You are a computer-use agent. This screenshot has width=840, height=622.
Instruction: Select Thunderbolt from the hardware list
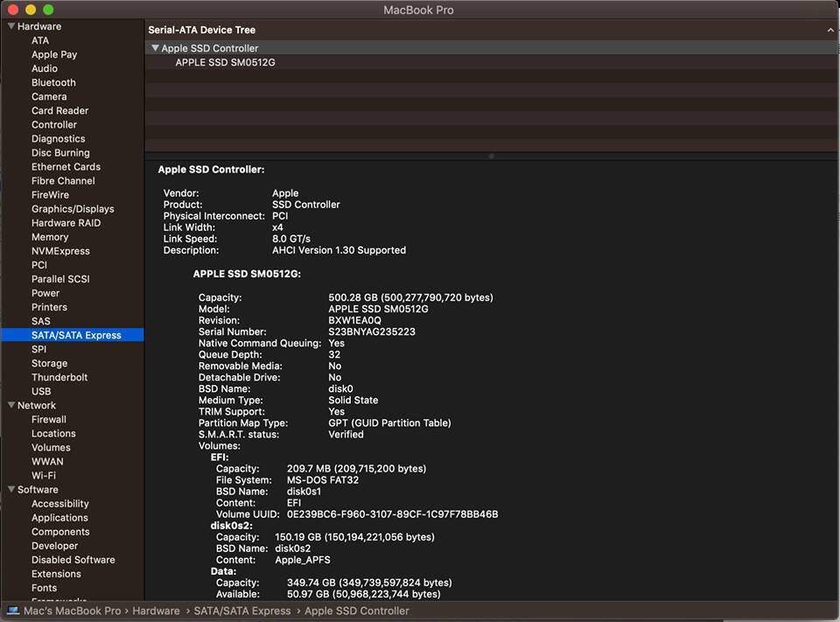(59, 377)
